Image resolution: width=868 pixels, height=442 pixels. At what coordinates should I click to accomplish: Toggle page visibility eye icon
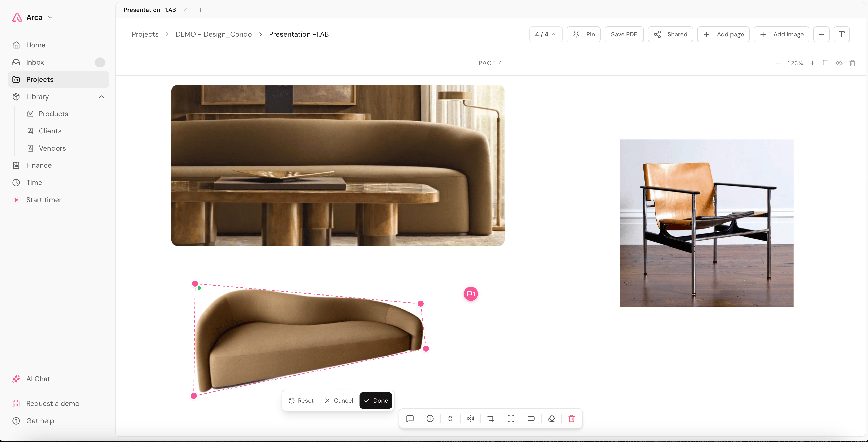click(839, 63)
